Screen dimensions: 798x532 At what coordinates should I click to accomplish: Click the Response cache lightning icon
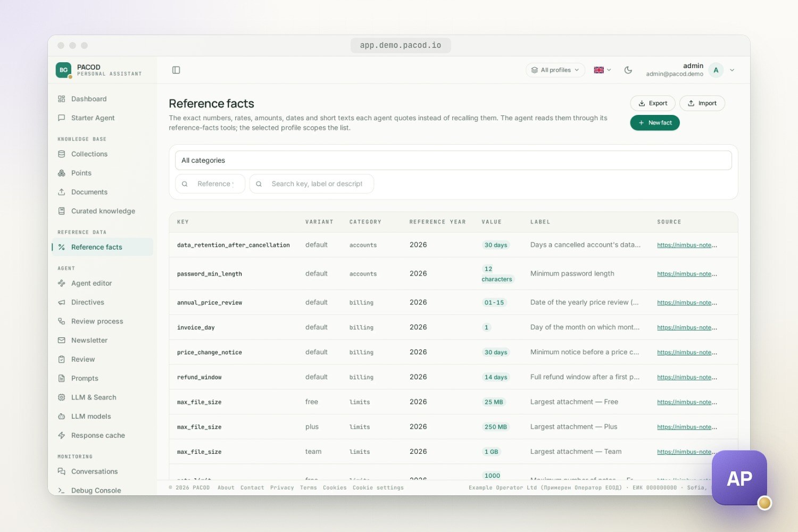pyautogui.click(x=62, y=436)
